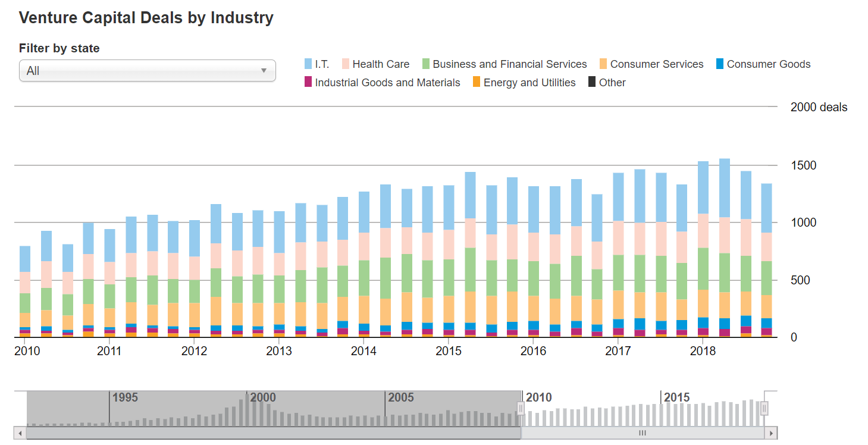Click Industrial Goods and Materials legend swatch

click(308, 83)
